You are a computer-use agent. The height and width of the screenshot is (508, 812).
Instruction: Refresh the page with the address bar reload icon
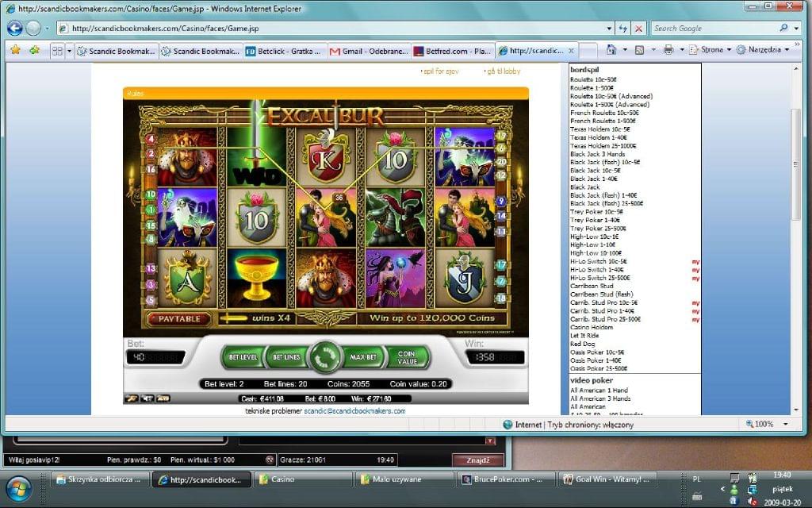[623, 29]
